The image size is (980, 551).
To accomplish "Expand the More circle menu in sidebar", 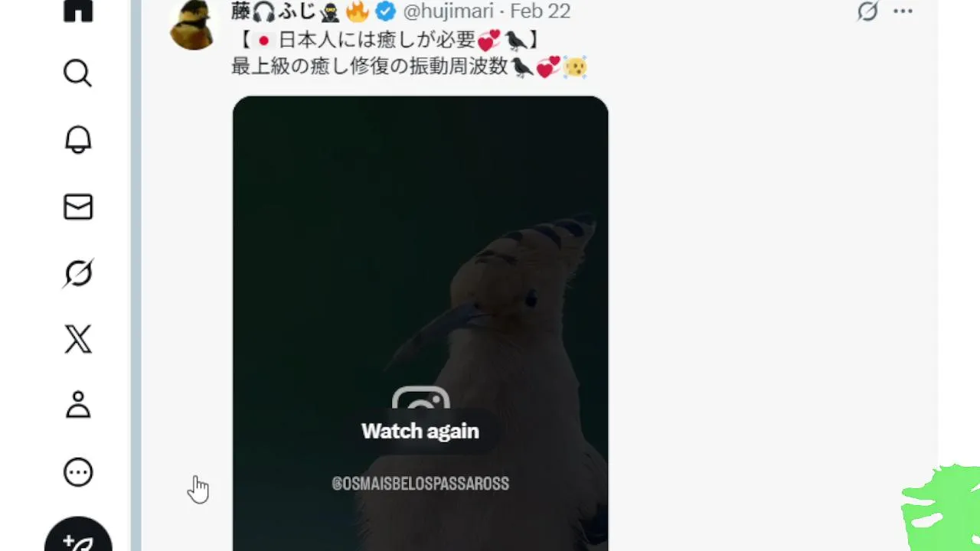I will click(78, 472).
